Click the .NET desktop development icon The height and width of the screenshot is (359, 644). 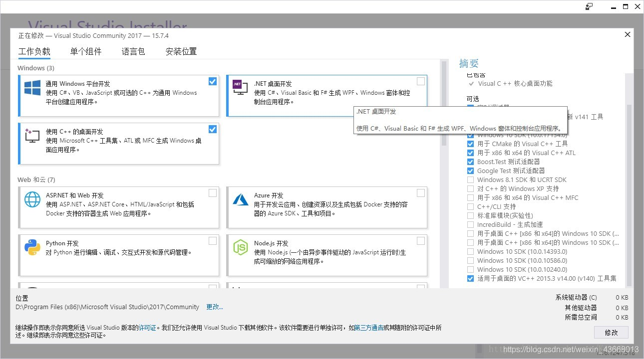point(240,86)
